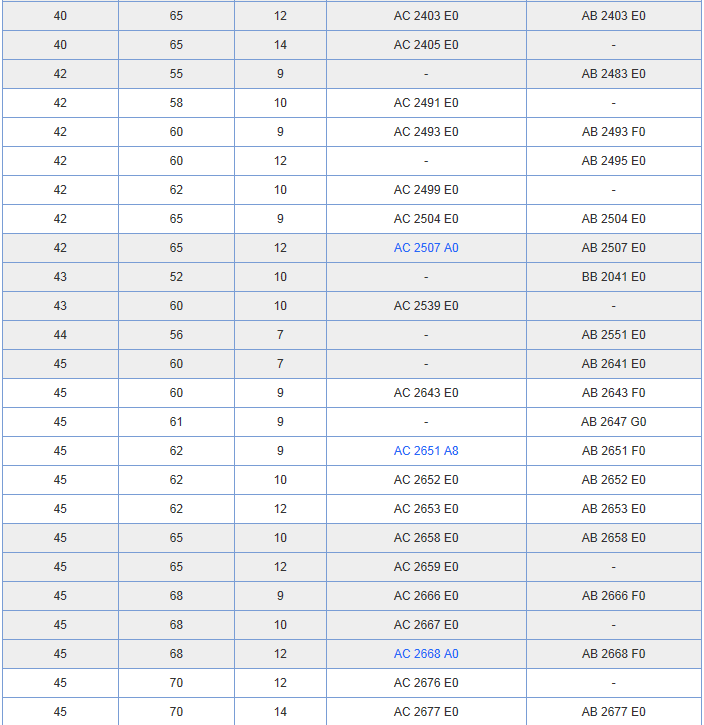
Task: Open the AC 2651 A8 part link
Action: pos(426,451)
